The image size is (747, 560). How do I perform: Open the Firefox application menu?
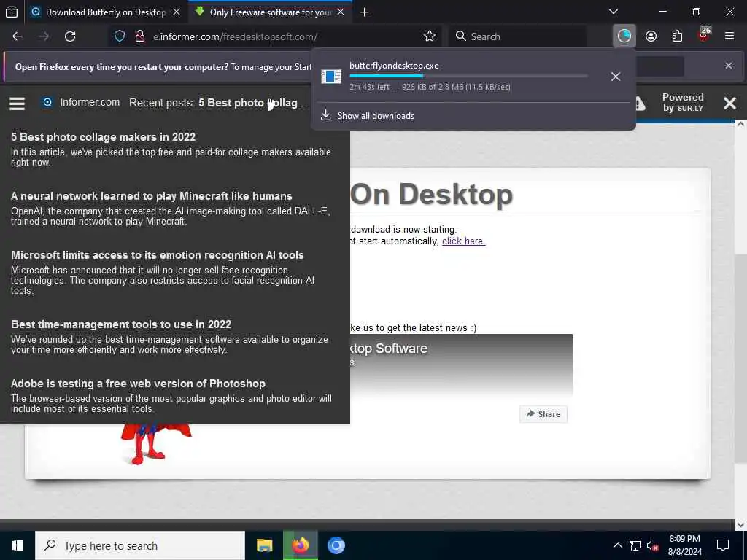click(x=729, y=36)
